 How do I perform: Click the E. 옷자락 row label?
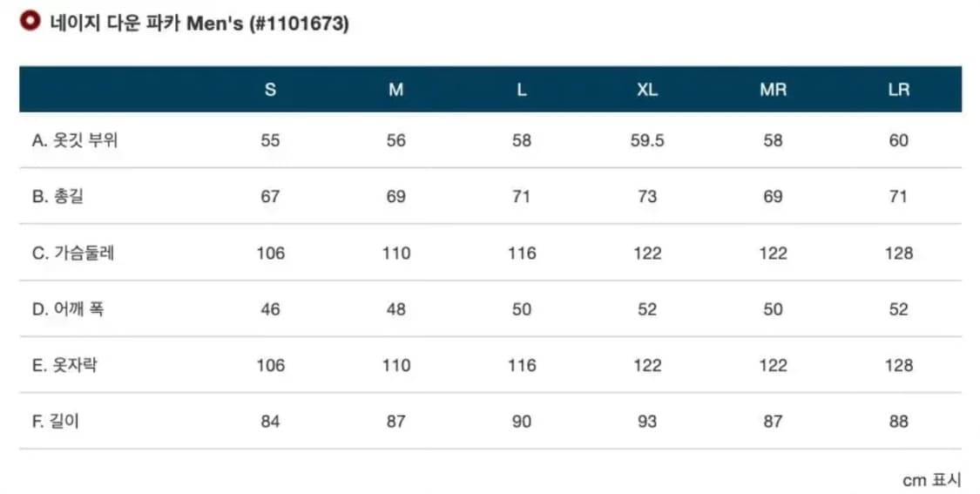tap(64, 366)
